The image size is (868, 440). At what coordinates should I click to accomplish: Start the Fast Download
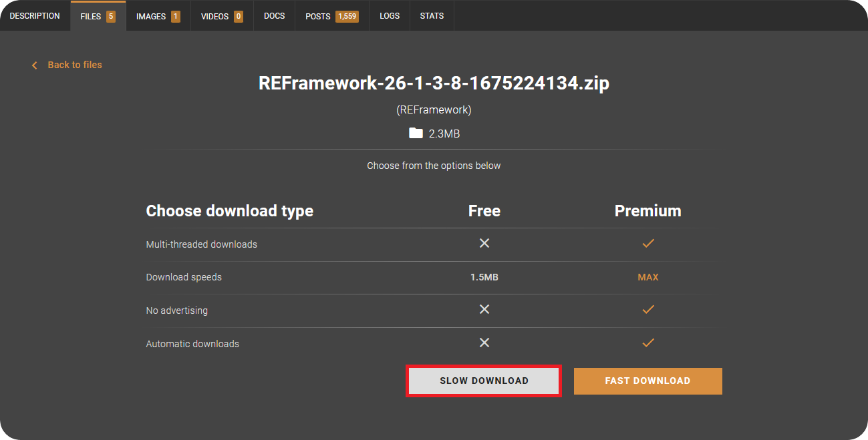(x=647, y=381)
